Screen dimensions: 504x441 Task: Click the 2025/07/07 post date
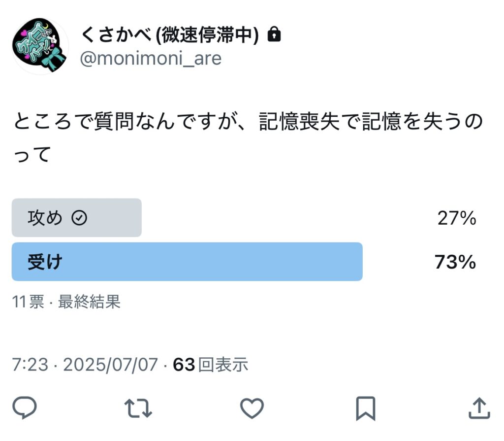(111, 365)
